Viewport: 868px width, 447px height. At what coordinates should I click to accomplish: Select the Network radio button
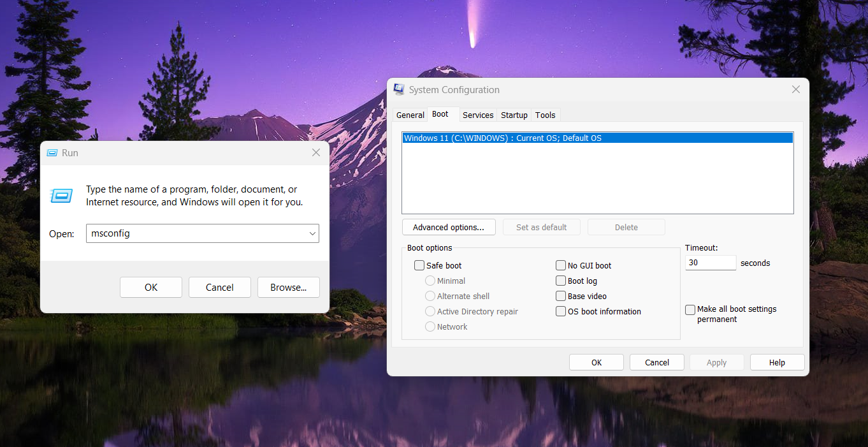(430, 326)
